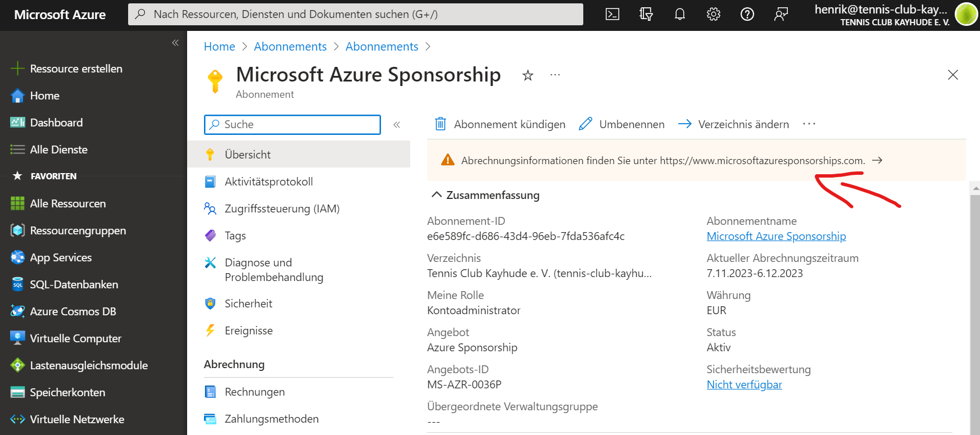
Task: Click Umbenennen button
Action: (x=621, y=124)
